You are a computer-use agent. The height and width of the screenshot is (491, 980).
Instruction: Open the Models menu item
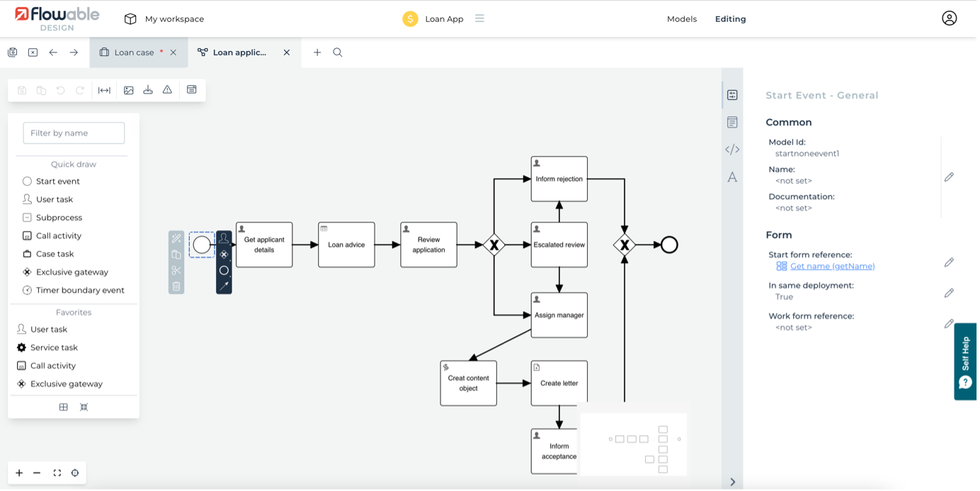(681, 19)
